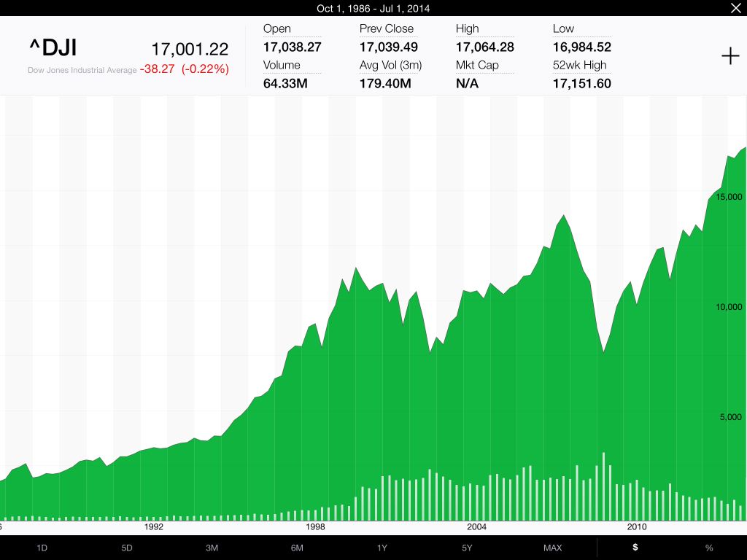747x560 pixels.
Task: Show the 3M chart range
Action: pos(212,548)
